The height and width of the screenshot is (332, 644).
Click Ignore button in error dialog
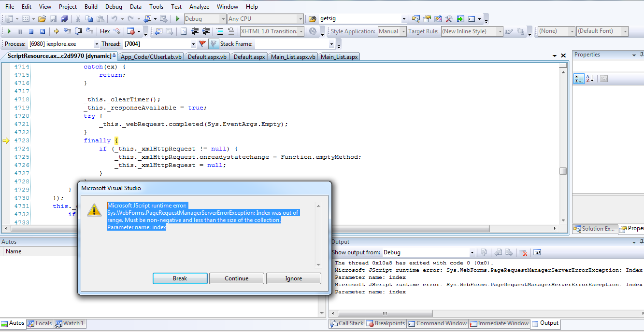(294, 278)
